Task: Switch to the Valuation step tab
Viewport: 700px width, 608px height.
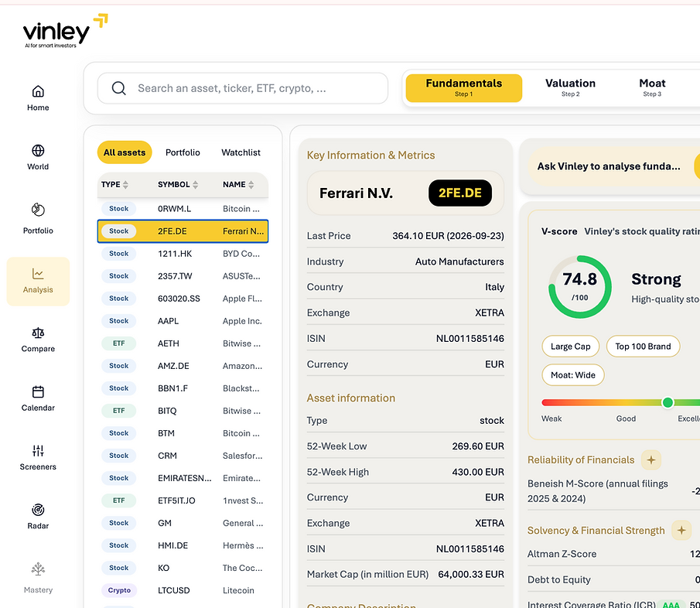Action: coord(570,88)
